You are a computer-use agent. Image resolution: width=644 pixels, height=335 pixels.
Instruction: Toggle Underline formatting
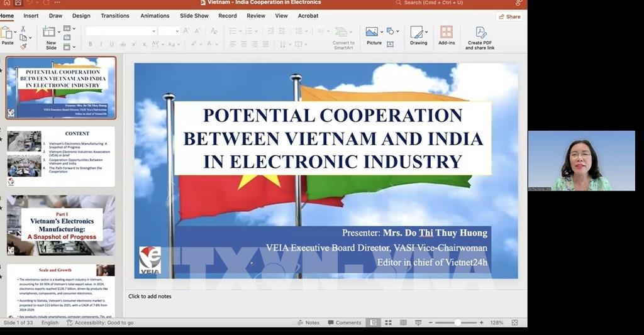tap(112, 44)
